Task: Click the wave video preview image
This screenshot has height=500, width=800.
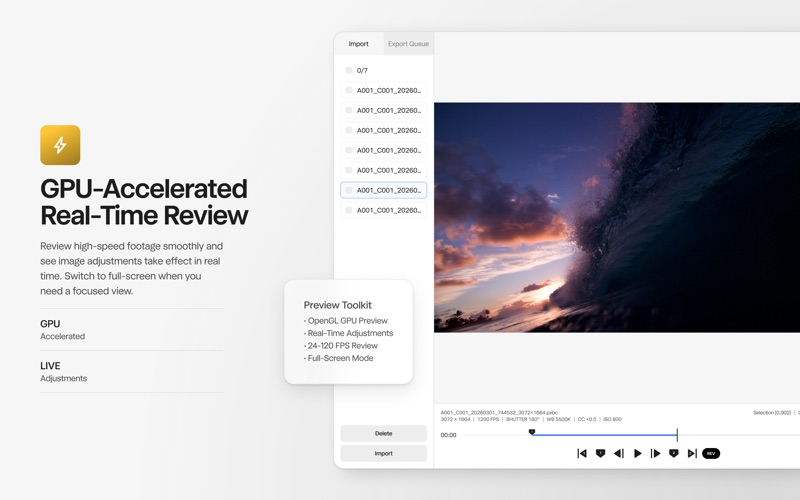Action: pos(617,217)
